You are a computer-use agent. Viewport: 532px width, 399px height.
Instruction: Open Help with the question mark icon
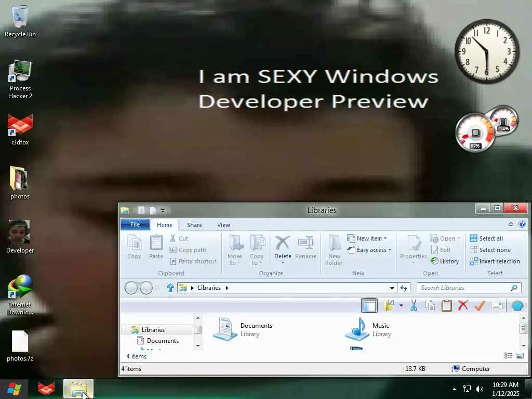[x=522, y=224]
